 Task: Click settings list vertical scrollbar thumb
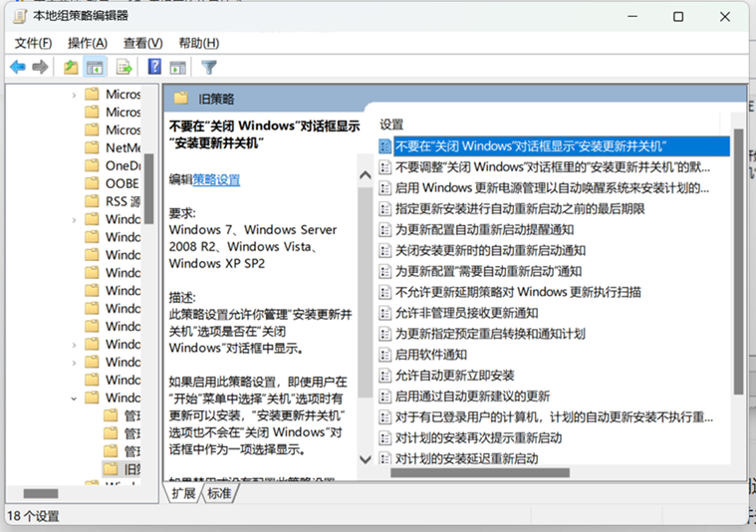tap(738, 261)
